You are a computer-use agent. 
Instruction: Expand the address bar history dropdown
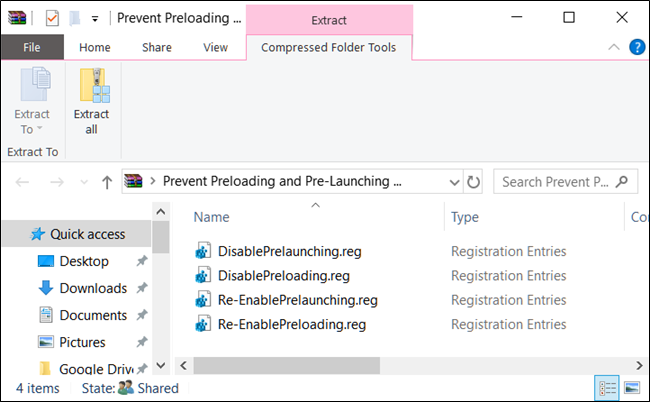pos(453,182)
